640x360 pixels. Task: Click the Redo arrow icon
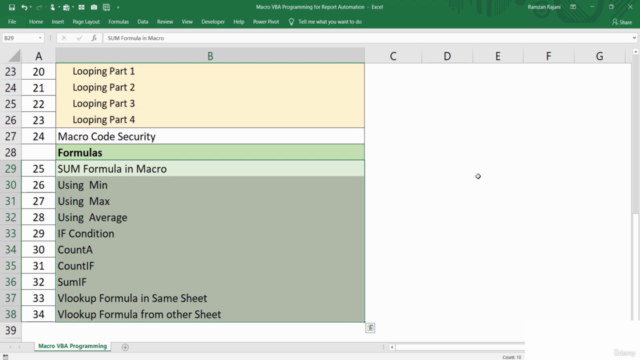coord(39,7)
